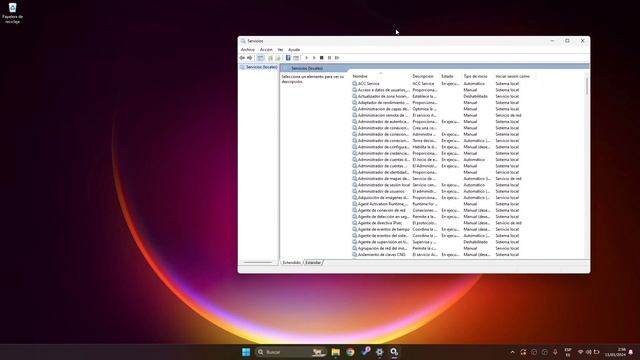Select Servicios (locales) in the console tree

coord(261,67)
